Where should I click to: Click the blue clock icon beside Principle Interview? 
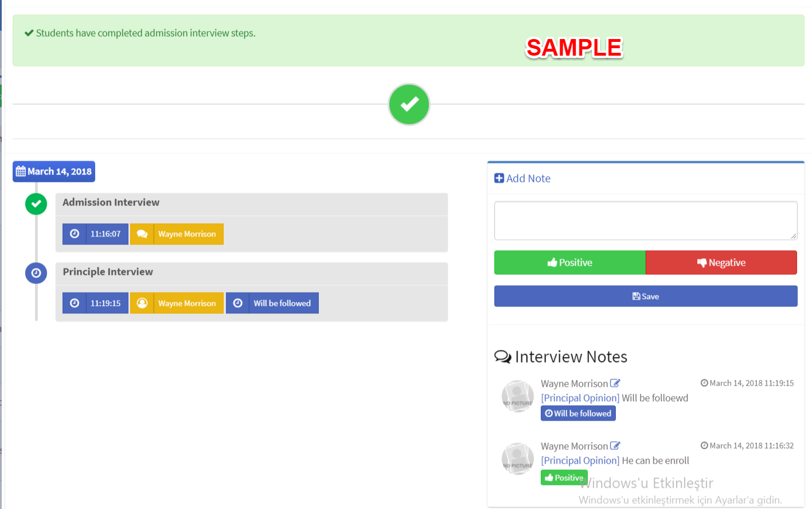[36, 273]
